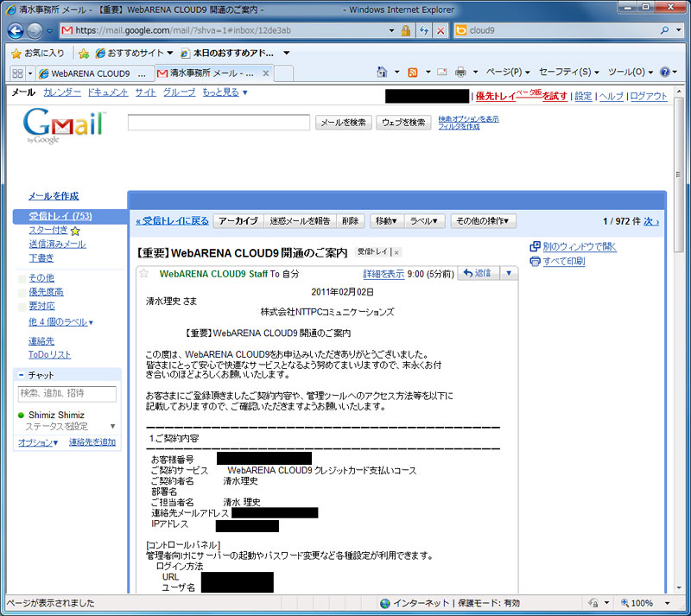The height and width of the screenshot is (616, 691).
Task: Expand 他 4 個のラベル list
Action: coord(60,322)
